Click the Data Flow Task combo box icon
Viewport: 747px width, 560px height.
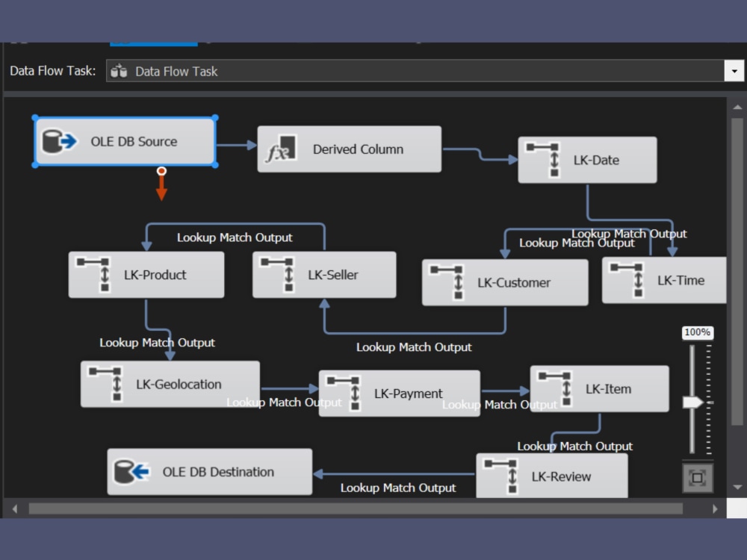pos(119,71)
